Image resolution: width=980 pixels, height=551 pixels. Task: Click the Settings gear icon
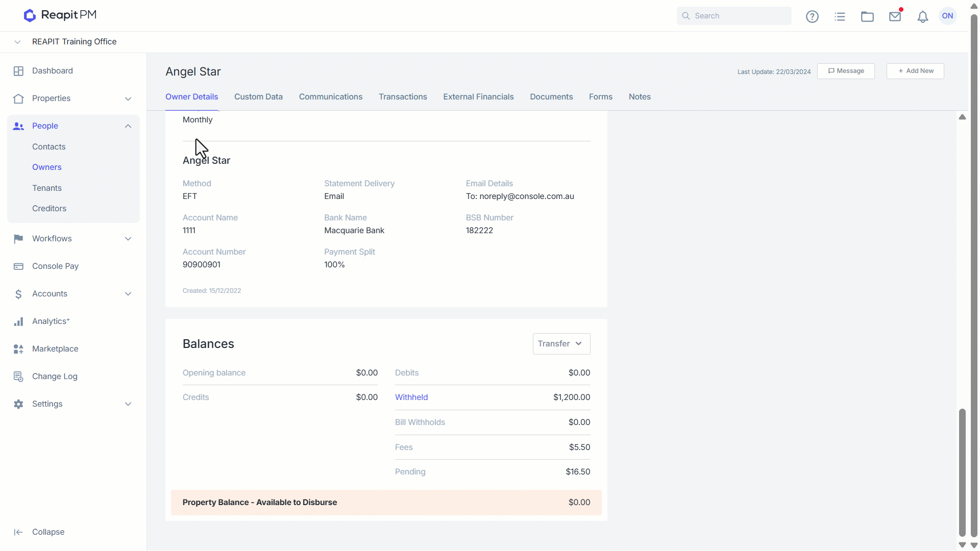coord(18,404)
